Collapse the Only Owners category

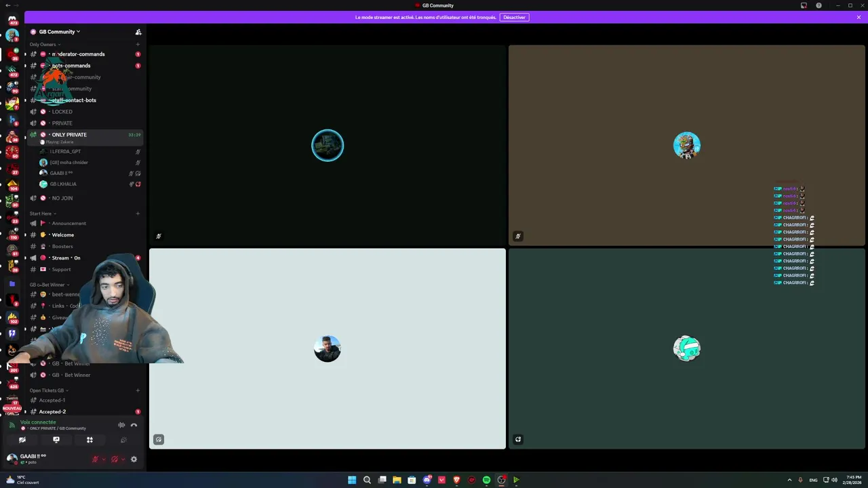tap(45, 45)
